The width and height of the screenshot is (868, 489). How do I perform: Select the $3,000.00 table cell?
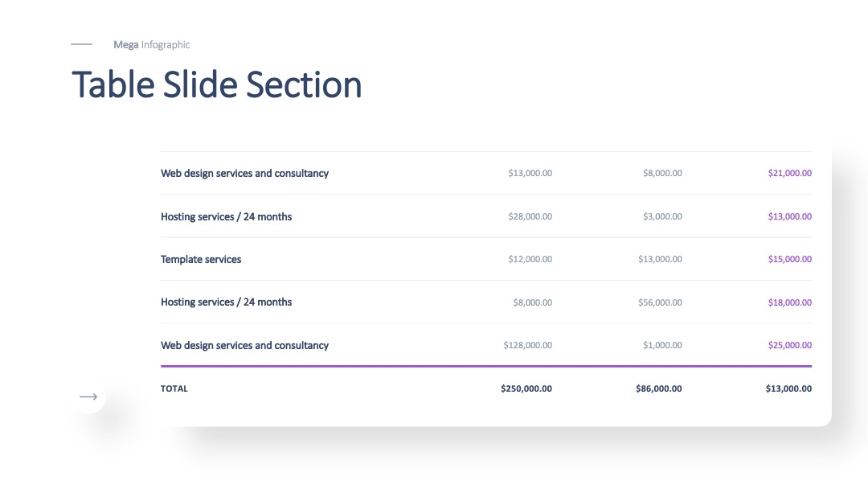point(662,217)
